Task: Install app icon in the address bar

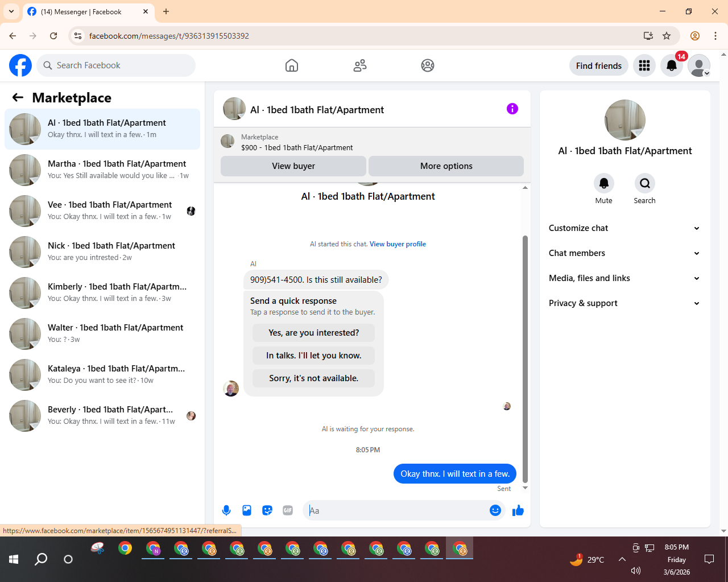Action: click(x=648, y=36)
